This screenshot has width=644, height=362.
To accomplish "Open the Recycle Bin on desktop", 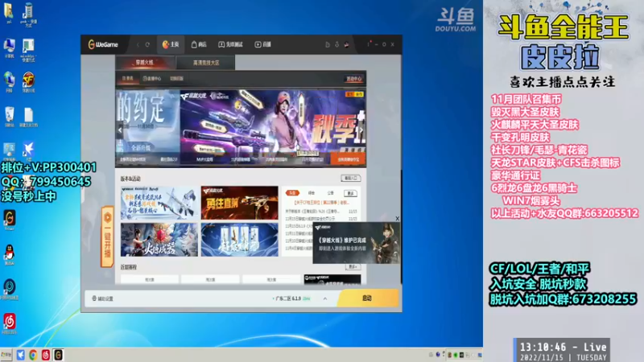I will (10, 117).
